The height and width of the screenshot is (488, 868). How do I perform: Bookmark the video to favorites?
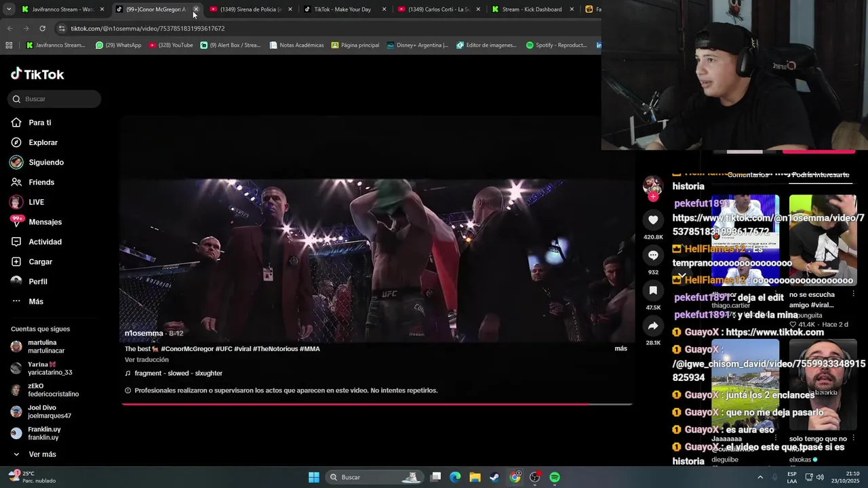(653, 290)
